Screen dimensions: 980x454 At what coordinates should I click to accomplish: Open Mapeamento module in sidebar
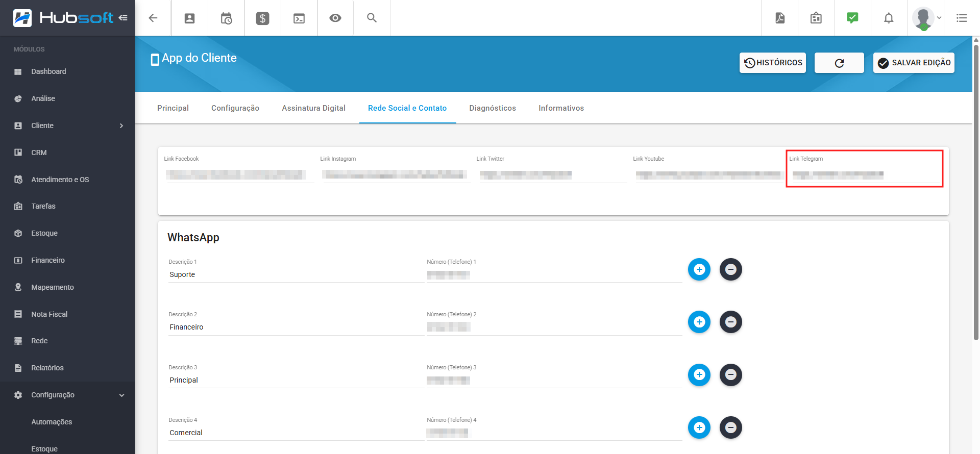tap(67, 287)
